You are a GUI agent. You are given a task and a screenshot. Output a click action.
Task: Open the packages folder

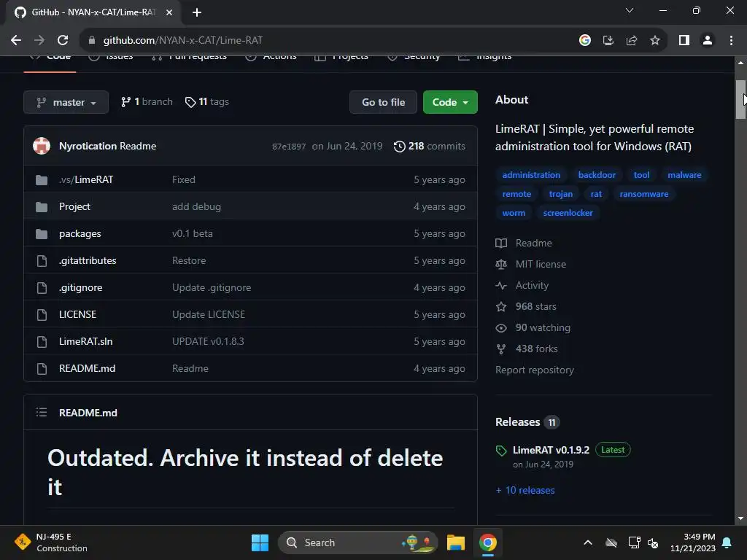pyautogui.click(x=80, y=234)
